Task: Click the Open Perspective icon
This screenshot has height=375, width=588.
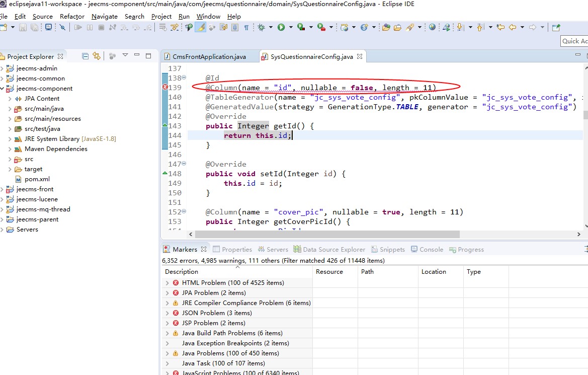Action: tap(556, 27)
